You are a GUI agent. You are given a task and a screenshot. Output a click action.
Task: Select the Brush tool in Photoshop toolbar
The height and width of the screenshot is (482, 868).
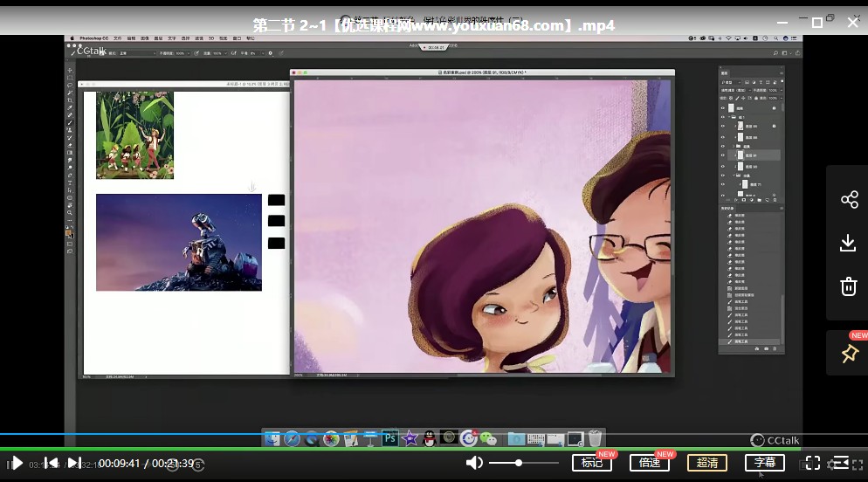[70, 122]
